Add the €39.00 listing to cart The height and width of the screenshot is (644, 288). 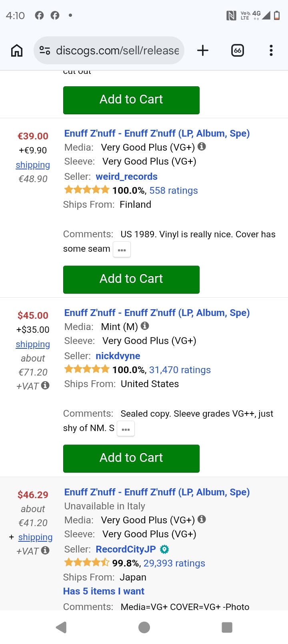(131, 280)
